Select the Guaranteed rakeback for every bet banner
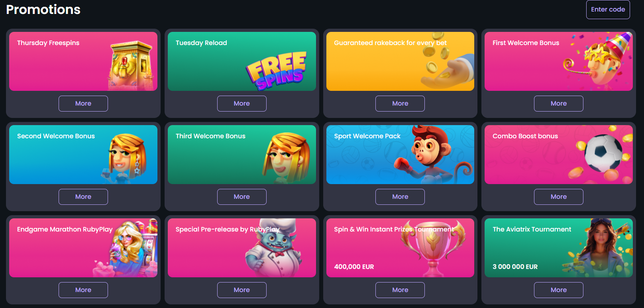Image resolution: width=644 pixels, height=308 pixels. 400,61
